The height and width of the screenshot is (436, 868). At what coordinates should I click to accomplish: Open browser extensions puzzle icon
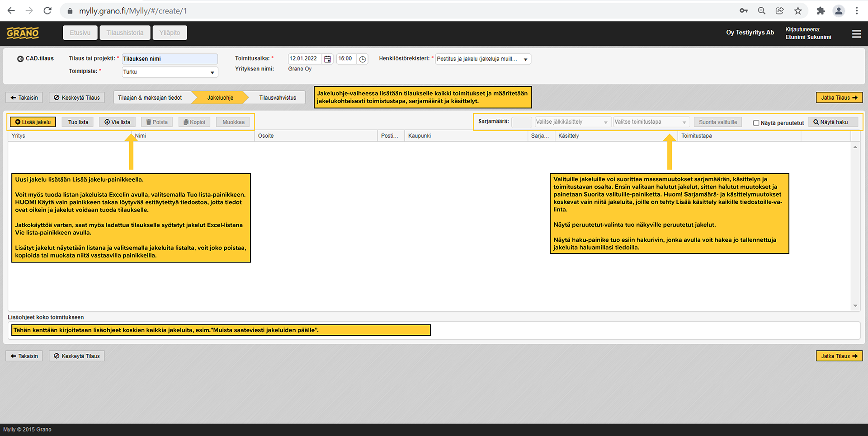point(821,11)
